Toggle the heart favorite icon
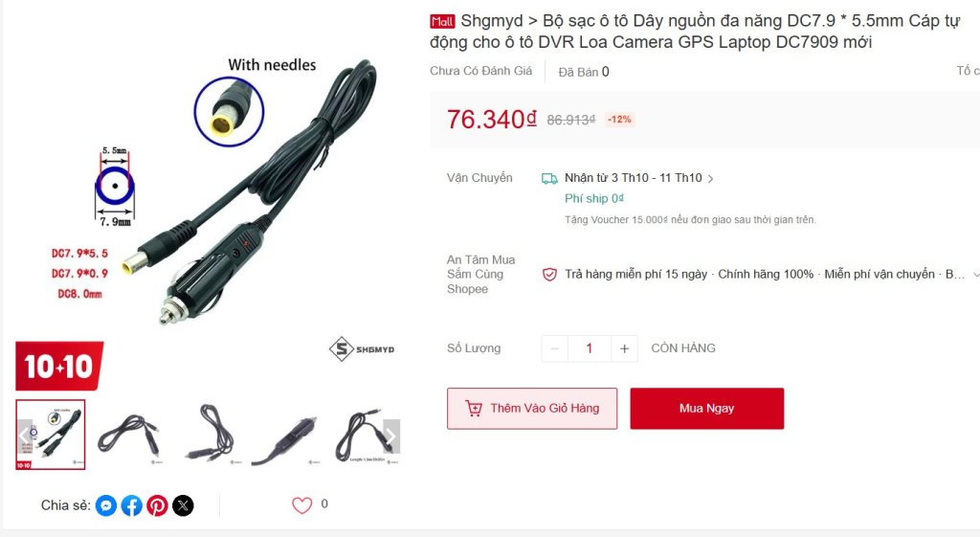The image size is (980, 537). coord(301,505)
